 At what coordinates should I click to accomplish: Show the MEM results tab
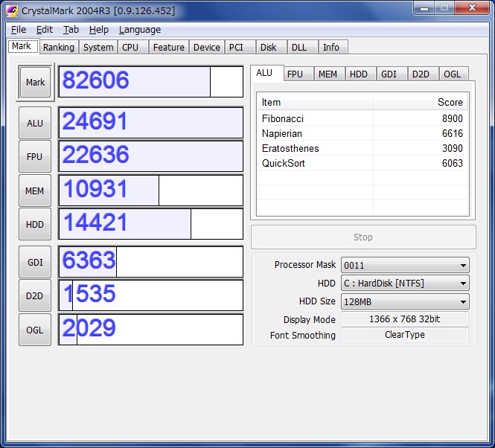pos(329,74)
